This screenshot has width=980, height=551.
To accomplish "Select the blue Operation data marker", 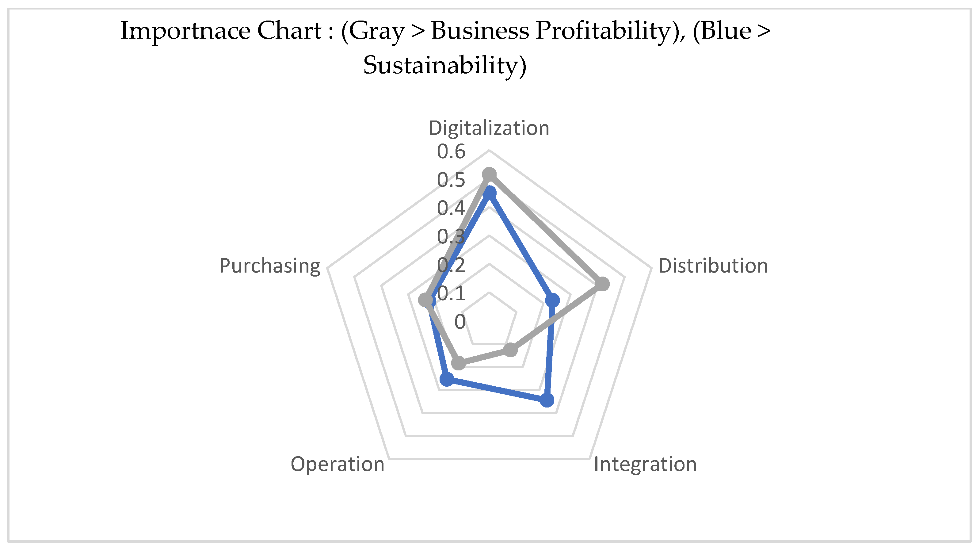I will tap(447, 379).
